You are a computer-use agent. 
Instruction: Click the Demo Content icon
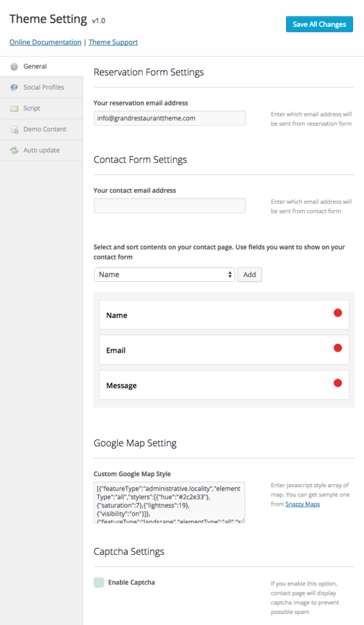tap(15, 129)
